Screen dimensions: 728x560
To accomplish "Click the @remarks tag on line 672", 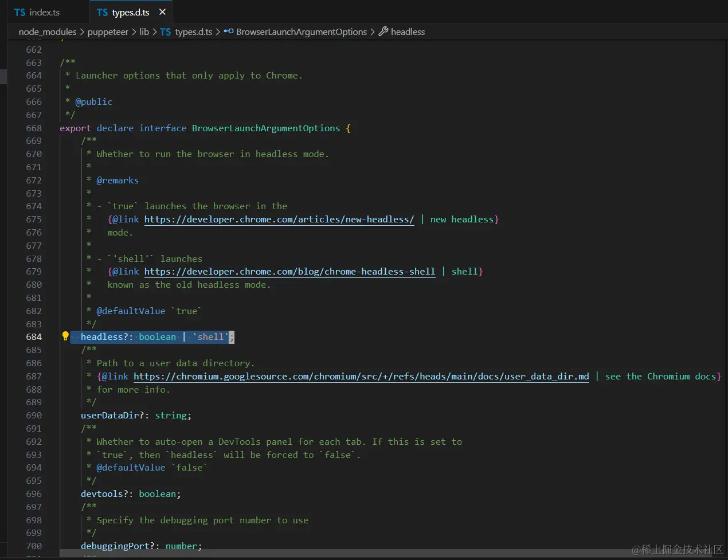I will click(x=118, y=181).
